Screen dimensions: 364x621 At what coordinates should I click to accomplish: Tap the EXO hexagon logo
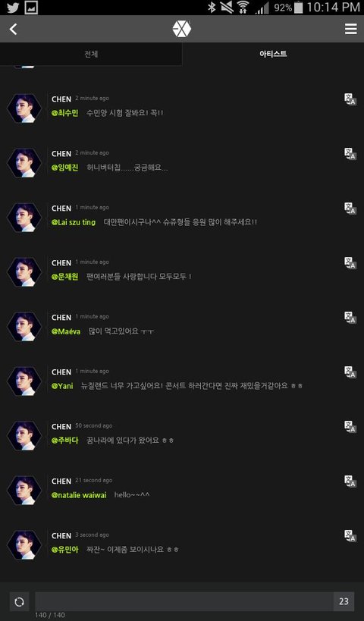tap(182, 29)
